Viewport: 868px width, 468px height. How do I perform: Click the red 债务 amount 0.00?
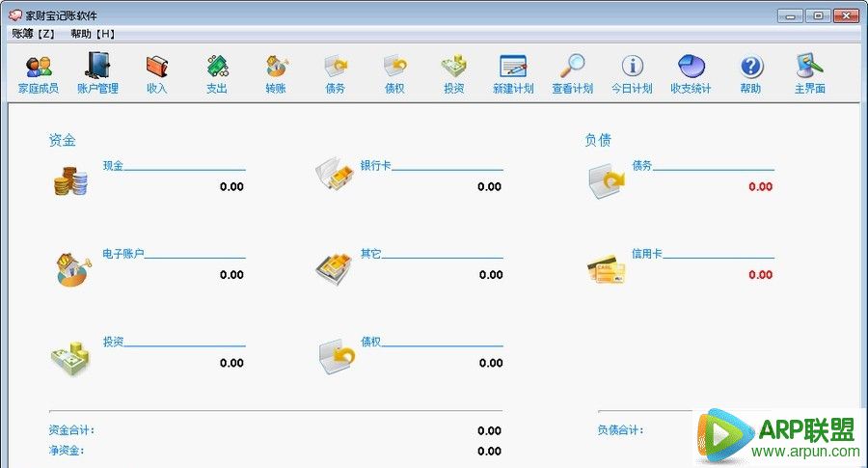[x=760, y=186]
